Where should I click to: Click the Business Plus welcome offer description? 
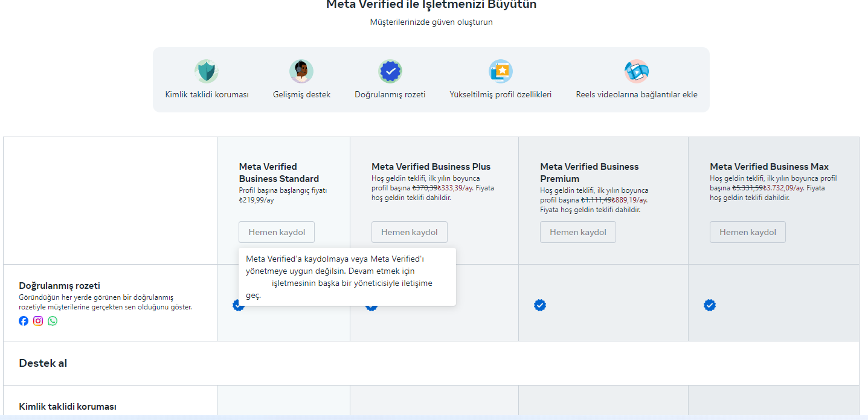pos(432,188)
